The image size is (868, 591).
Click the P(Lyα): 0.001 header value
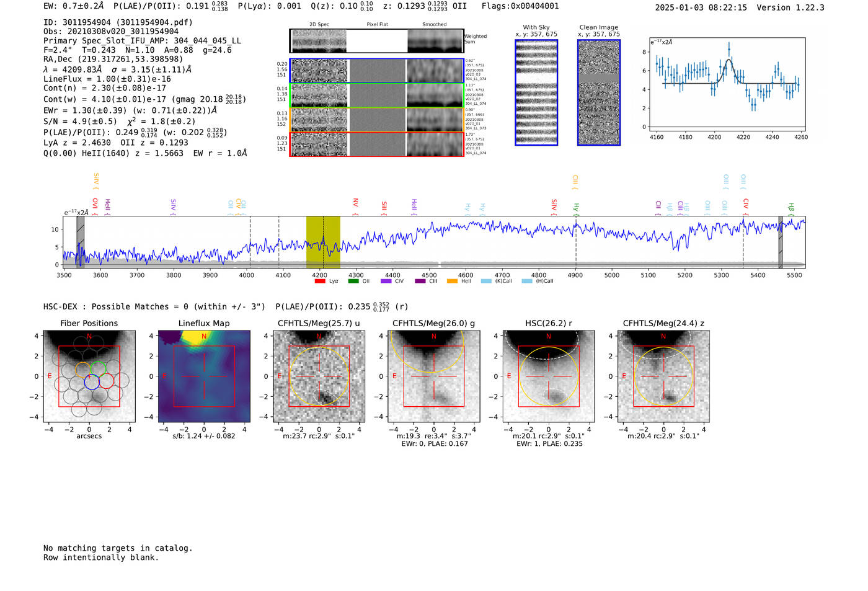[x=270, y=6]
